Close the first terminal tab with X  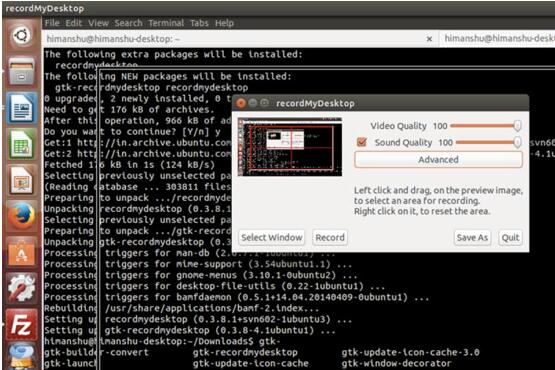pos(429,39)
